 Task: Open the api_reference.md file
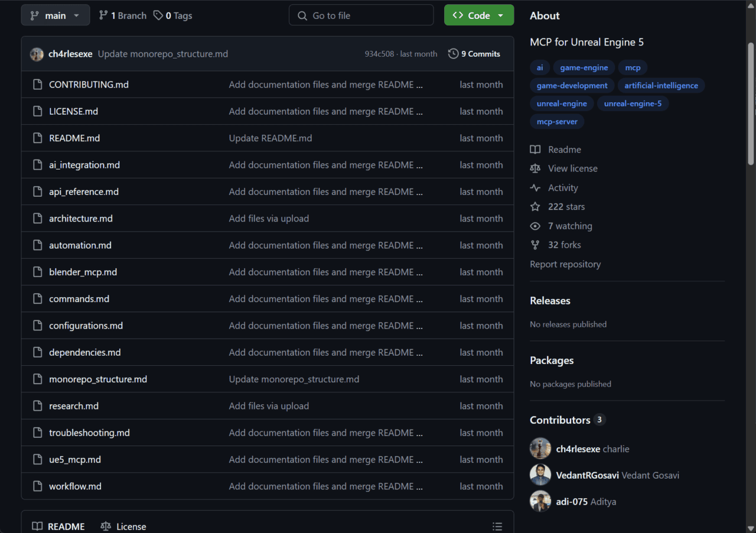(84, 191)
